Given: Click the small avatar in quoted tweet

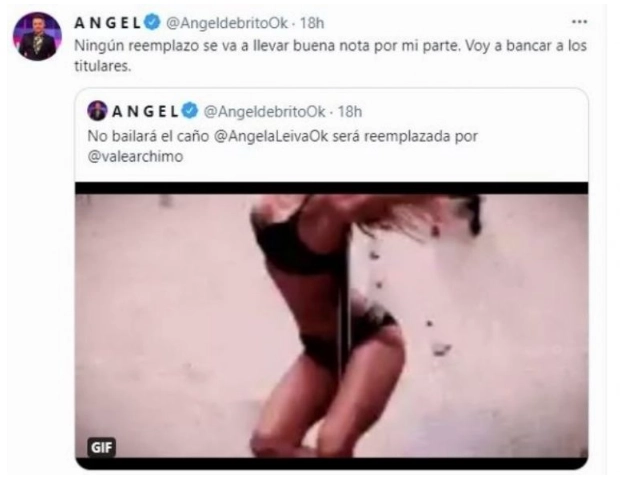Looking at the screenshot, I should click(x=97, y=111).
